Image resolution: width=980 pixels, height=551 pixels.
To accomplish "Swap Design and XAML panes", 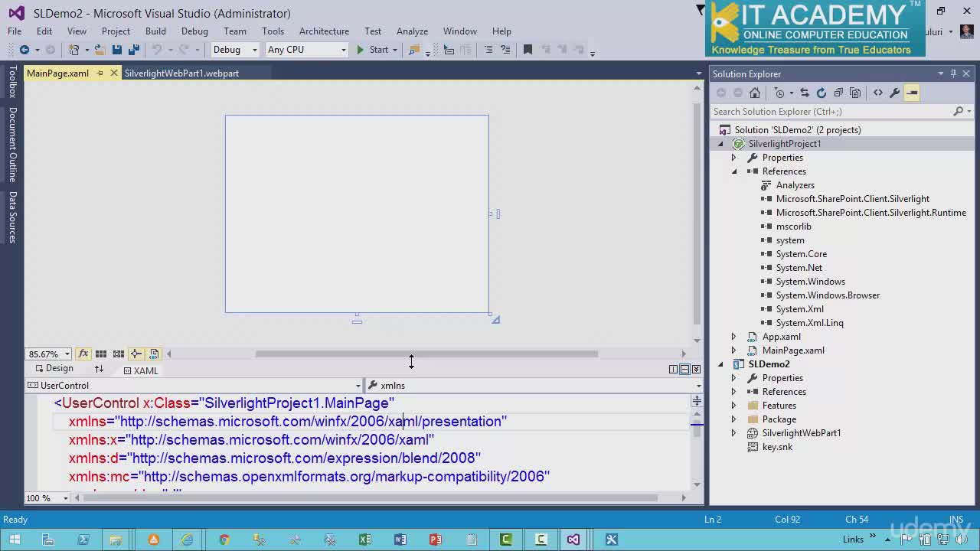I will click(x=99, y=369).
